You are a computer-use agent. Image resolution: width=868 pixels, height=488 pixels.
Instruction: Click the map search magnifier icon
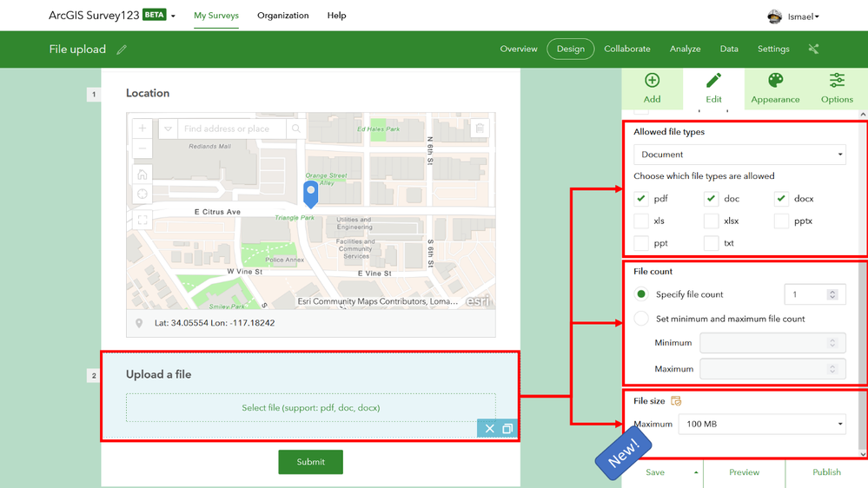click(296, 129)
